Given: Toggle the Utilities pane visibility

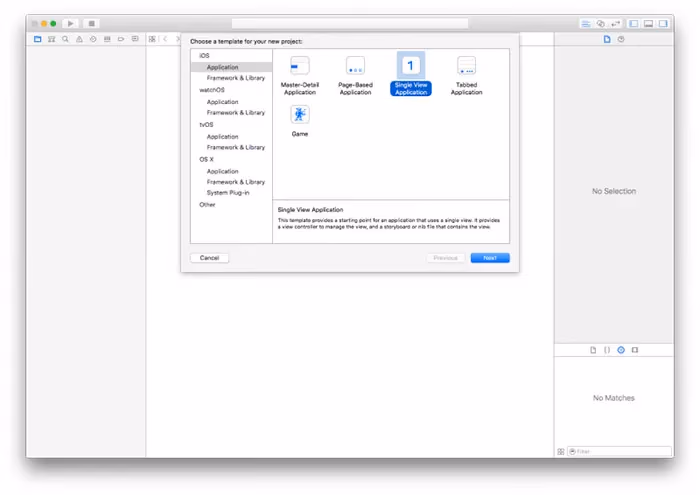Looking at the screenshot, I should [x=663, y=23].
